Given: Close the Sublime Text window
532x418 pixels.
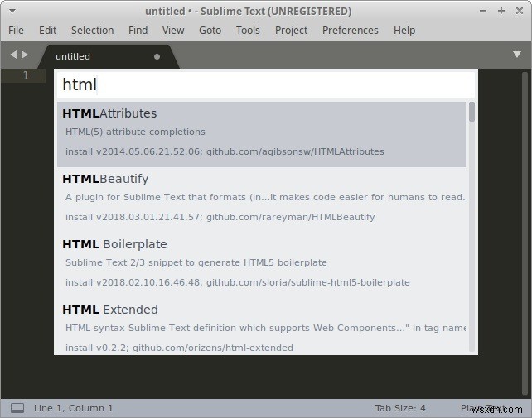Looking at the screenshot, I should (x=520, y=11).
